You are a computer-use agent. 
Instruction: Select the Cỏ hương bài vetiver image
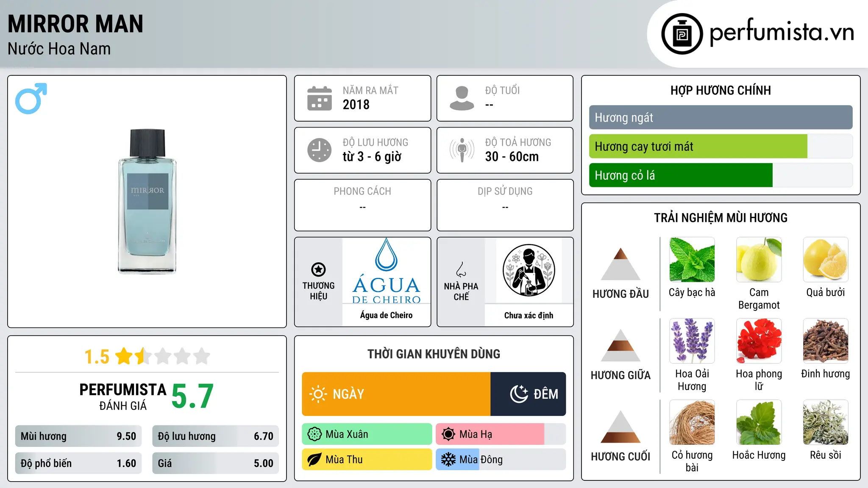click(692, 422)
